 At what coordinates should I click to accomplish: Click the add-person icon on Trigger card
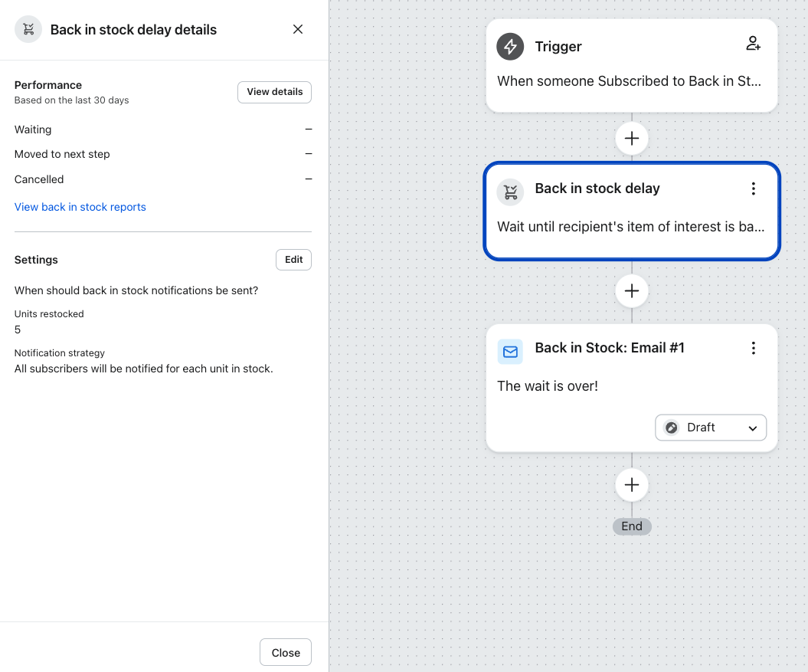click(753, 44)
